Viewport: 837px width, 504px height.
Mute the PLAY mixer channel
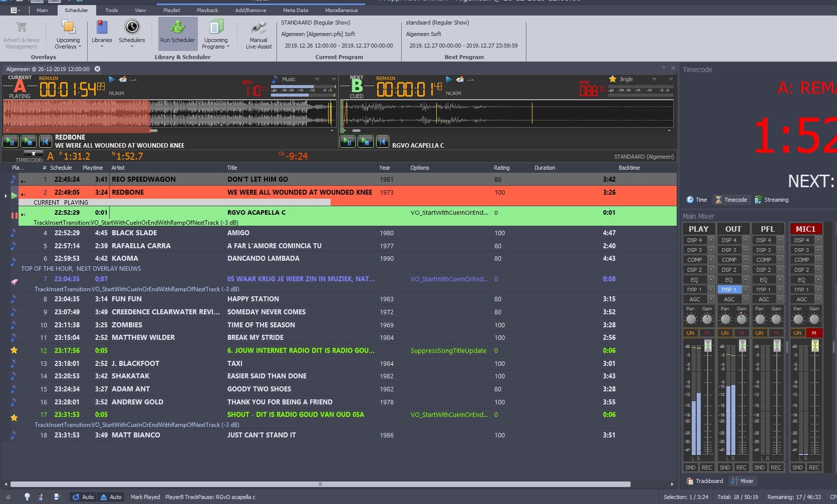point(707,333)
